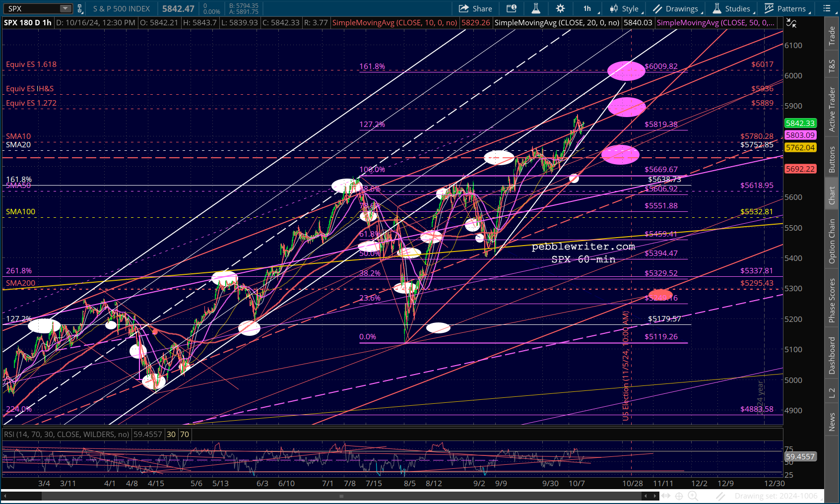Viewport: 840px width, 504px height.
Task: Click the SPX symbol input field
Action: click(32, 8)
